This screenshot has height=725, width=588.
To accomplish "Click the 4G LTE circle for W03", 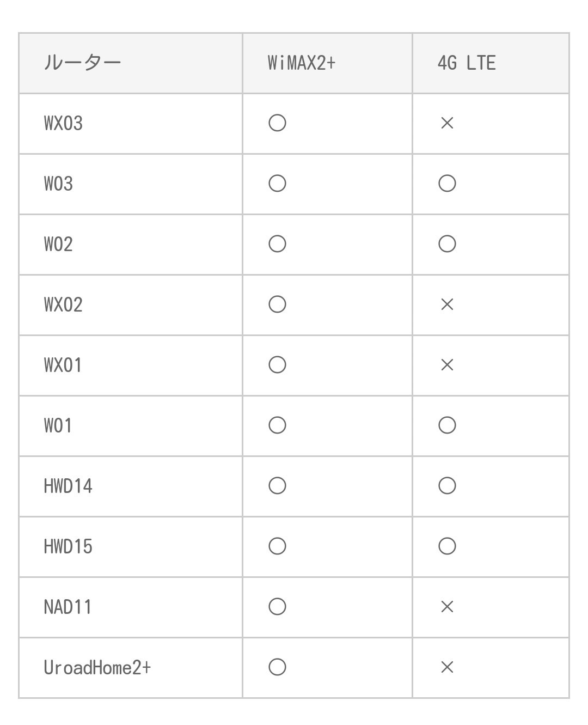I will (447, 184).
